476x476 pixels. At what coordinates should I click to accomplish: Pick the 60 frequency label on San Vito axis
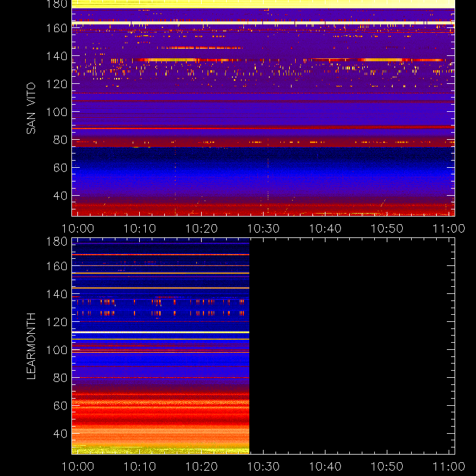point(61,168)
